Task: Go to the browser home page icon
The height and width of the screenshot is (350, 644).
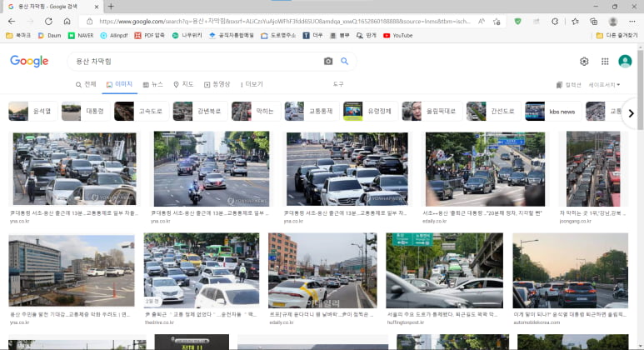Action: point(67,22)
